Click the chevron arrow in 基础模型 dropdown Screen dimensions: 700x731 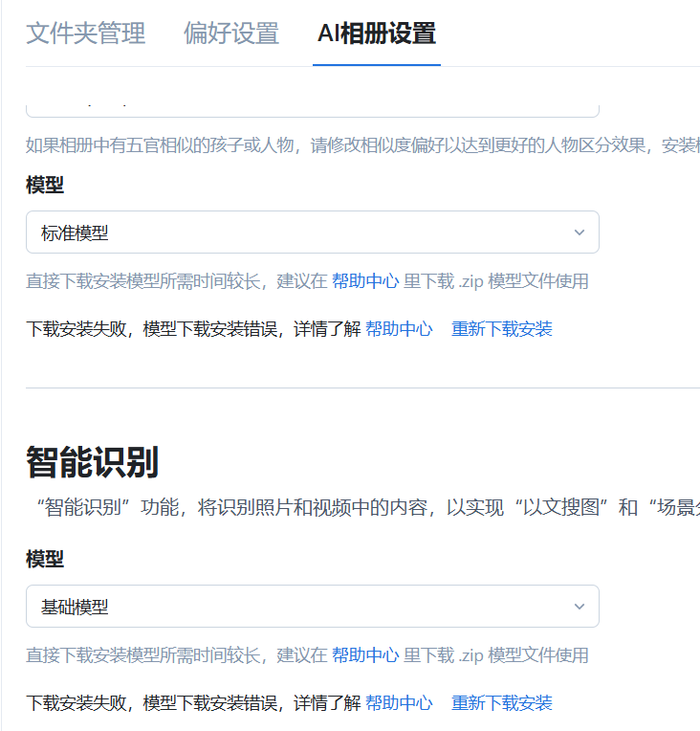pos(580,607)
